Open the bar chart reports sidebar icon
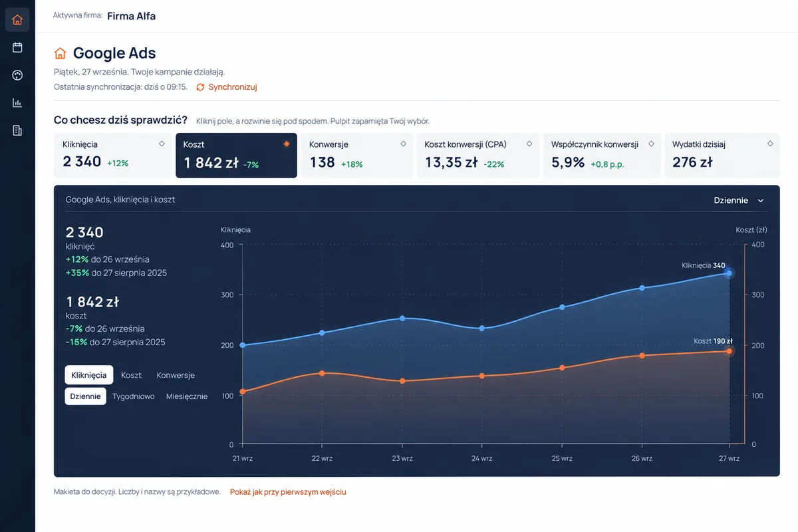Viewport: 798px width, 532px height. point(17,103)
